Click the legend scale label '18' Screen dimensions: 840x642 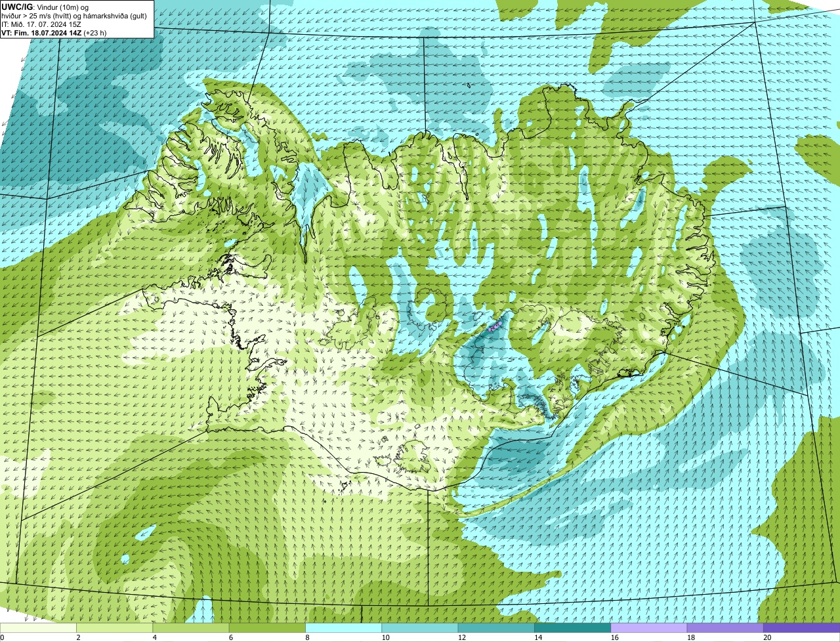tap(690, 637)
